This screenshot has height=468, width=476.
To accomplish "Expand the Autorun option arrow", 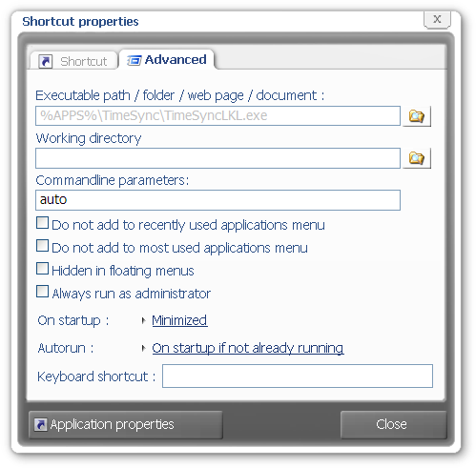I will click(144, 349).
